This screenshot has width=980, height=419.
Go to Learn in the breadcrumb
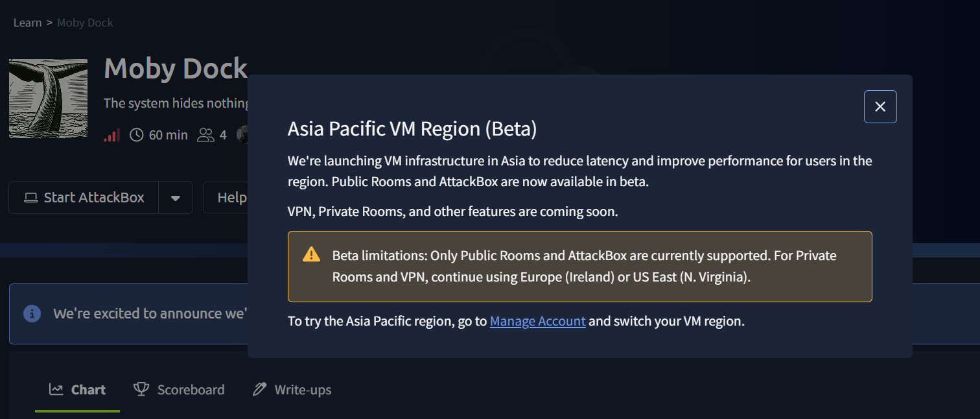click(27, 23)
